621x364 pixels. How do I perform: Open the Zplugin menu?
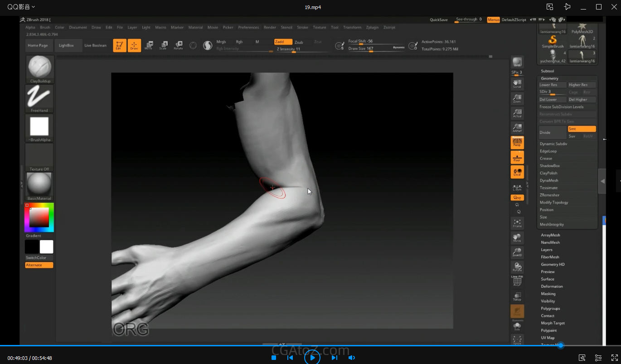[x=372, y=27]
